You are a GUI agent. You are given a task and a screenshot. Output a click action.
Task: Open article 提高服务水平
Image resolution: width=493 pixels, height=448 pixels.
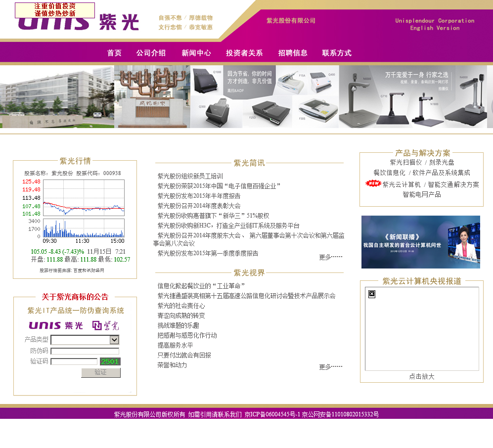[175, 345]
